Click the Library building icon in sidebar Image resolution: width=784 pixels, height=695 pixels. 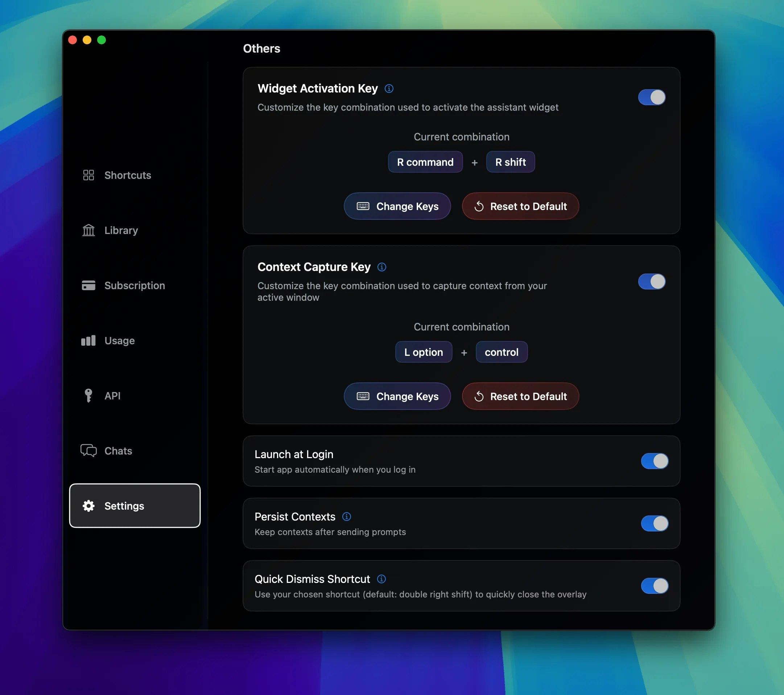(88, 230)
